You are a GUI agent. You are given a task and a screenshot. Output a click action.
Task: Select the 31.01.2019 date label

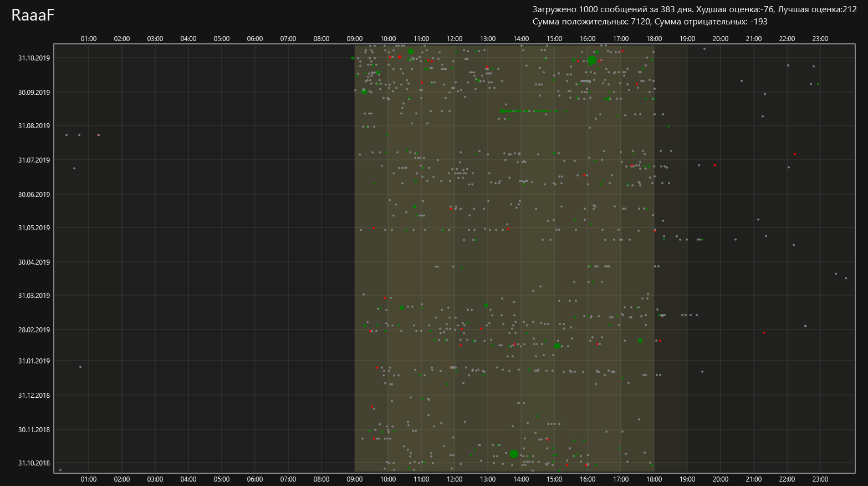point(34,361)
